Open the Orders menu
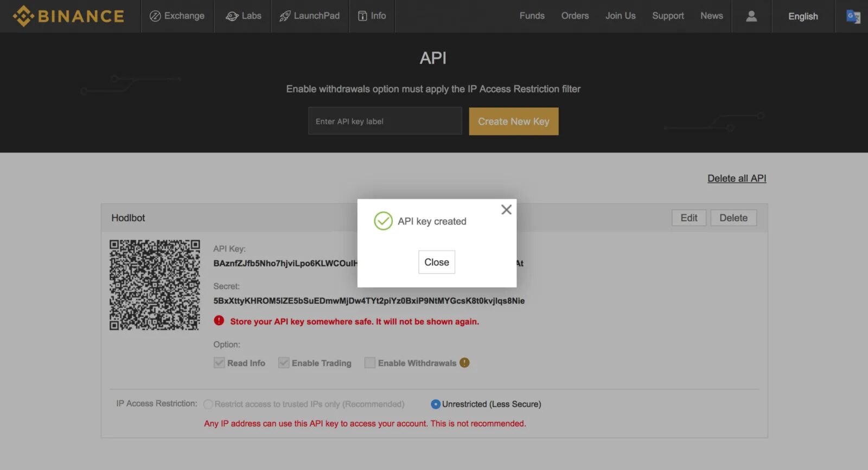 575,16
